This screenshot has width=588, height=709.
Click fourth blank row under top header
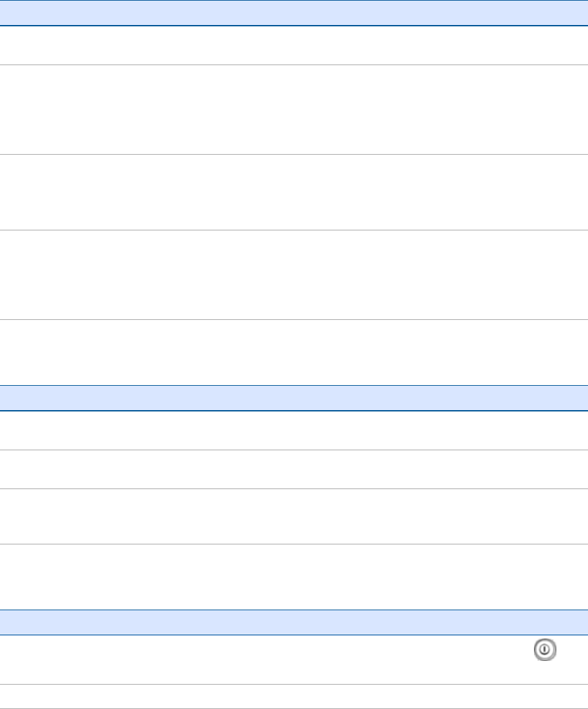(294, 275)
